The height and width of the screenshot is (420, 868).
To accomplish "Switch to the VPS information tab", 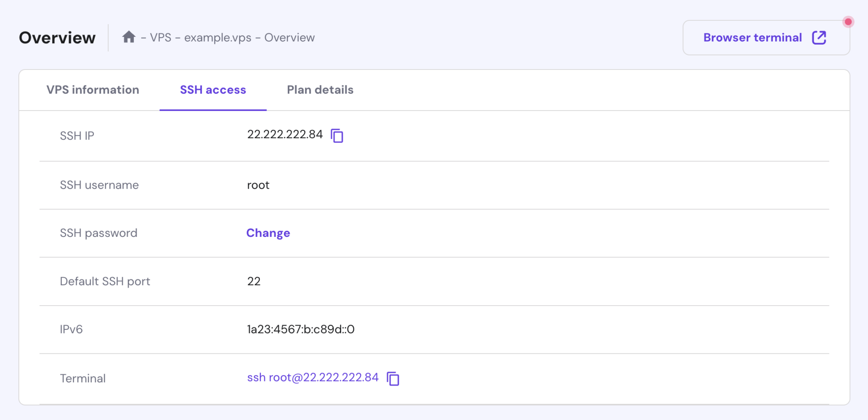I will click(93, 90).
